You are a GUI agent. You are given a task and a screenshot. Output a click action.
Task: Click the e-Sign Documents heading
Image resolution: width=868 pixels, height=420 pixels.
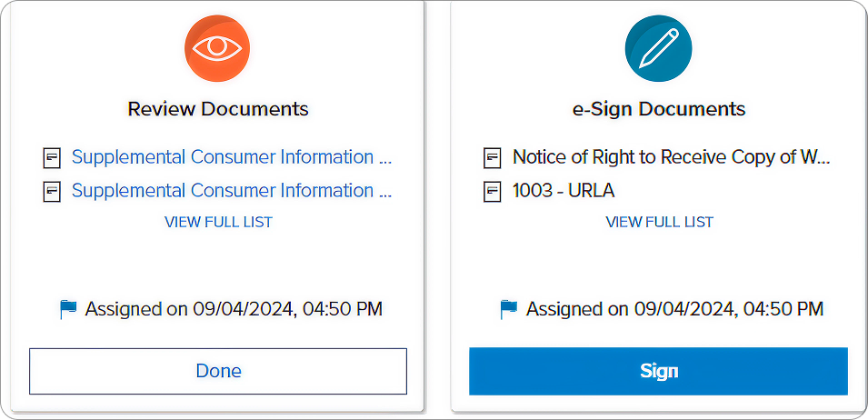[x=659, y=109]
